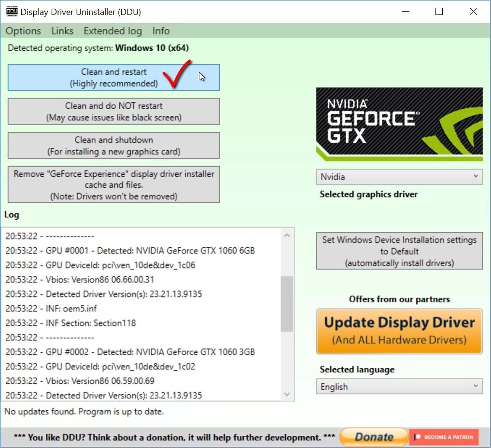The image size is (491, 448).
Task: Click the log scroll up arrow
Action: (287, 236)
